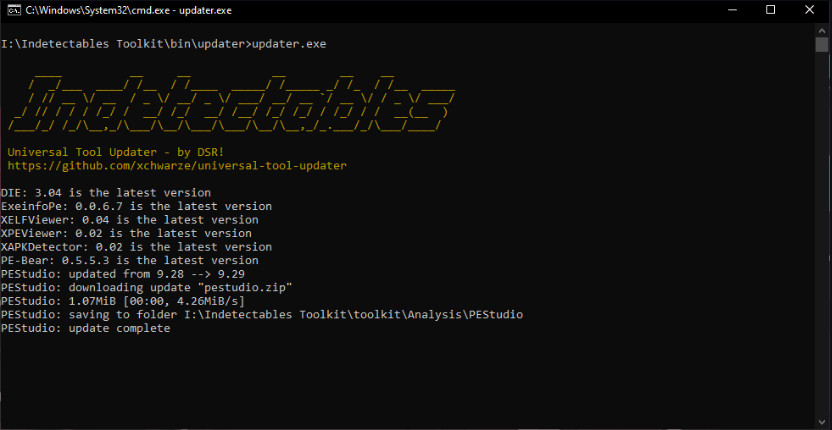The height and width of the screenshot is (430, 832).
Task: Click the scrollbar up arrow
Action: (822, 29)
